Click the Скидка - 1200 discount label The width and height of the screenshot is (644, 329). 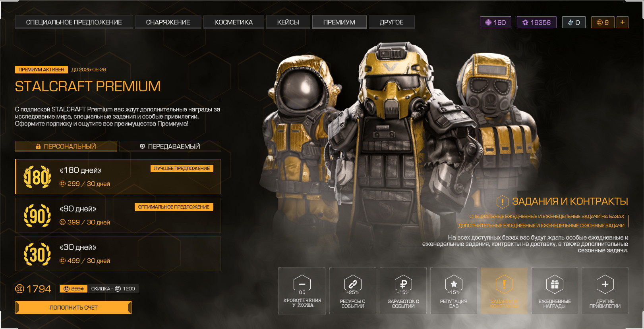coord(113,289)
